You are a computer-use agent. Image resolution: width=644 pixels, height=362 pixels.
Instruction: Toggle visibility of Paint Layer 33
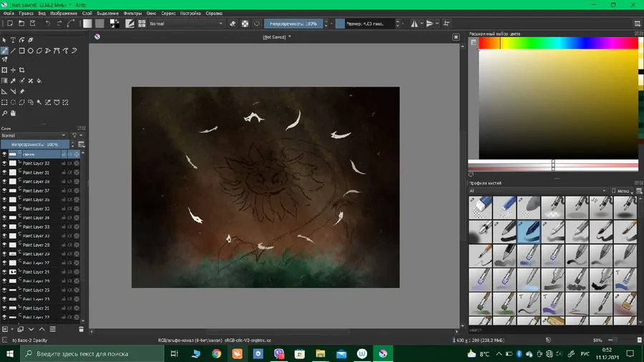pyautogui.click(x=4, y=227)
